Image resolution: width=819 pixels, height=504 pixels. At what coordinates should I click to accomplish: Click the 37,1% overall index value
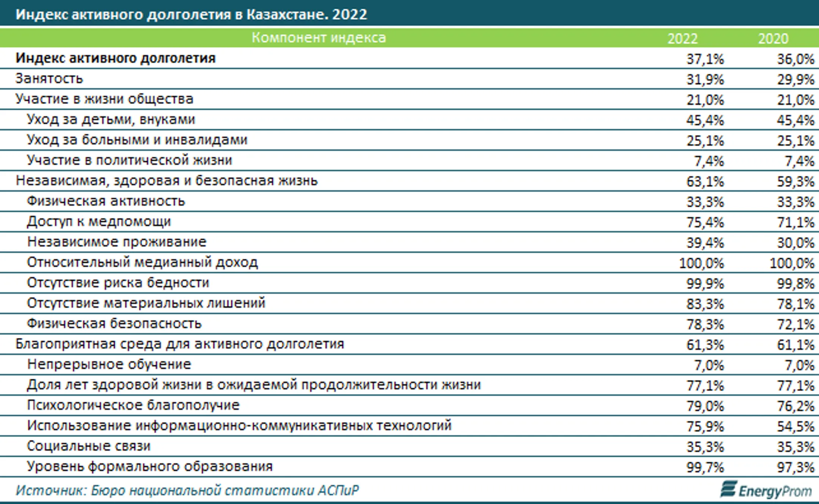pos(705,59)
